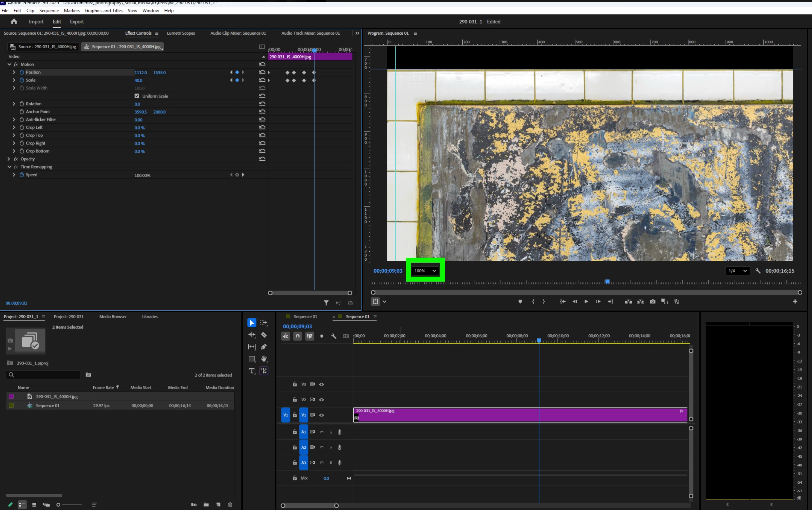Click Export Frame camera icon

pyautogui.click(x=652, y=302)
